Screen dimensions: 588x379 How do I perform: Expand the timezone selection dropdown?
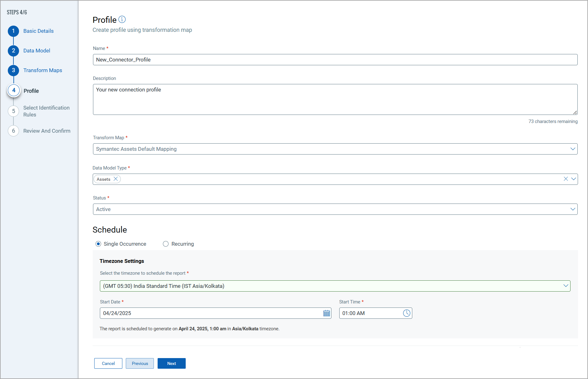[566, 286]
